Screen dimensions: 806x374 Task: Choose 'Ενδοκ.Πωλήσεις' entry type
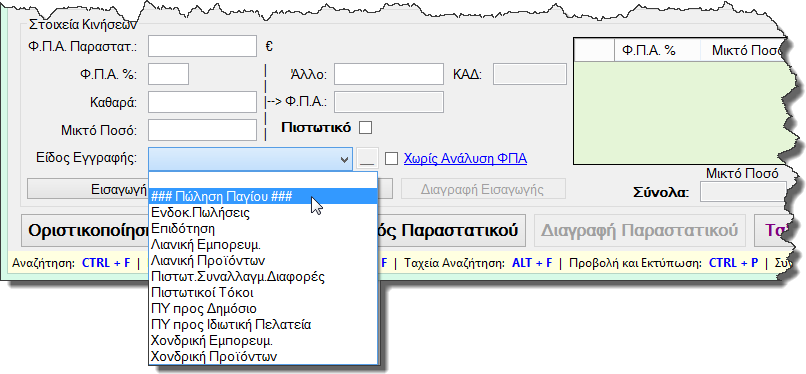263,212
